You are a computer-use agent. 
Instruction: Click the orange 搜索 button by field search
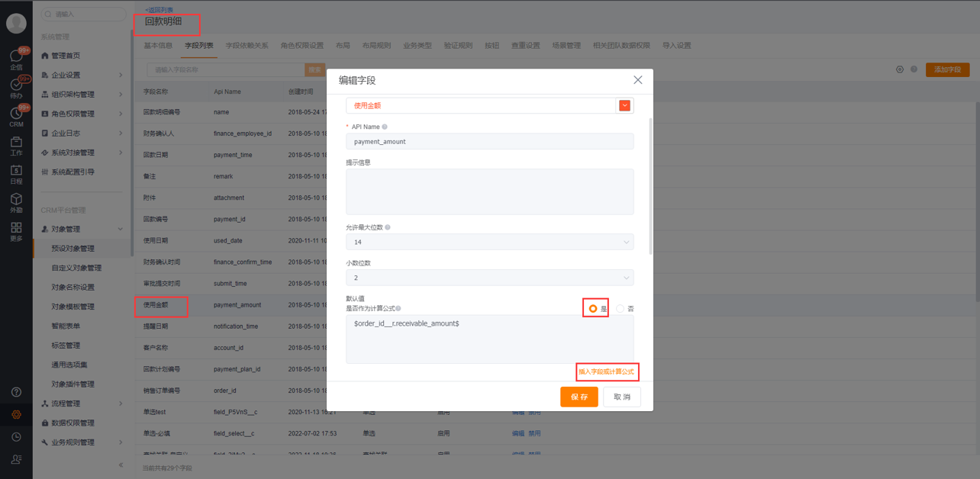tap(314, 69)
